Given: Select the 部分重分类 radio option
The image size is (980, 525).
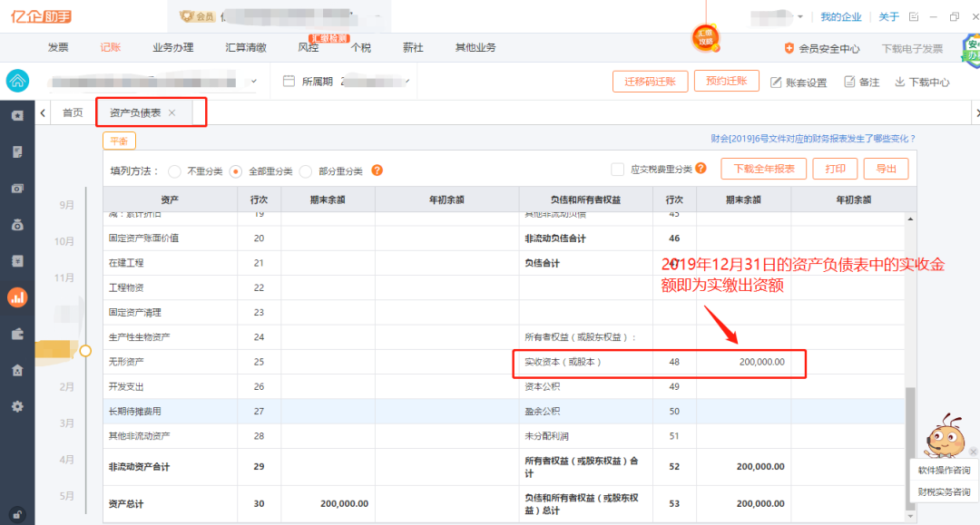Looking at the screenshot, I should click(306, 170).
